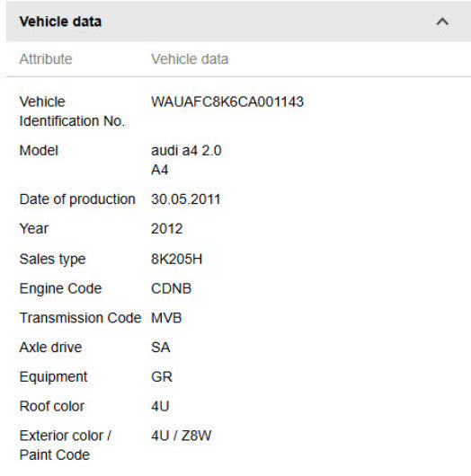Click the Transmission Code label
Screen dimensions: 471x476
pyautogui.click(x=80, y=318)
